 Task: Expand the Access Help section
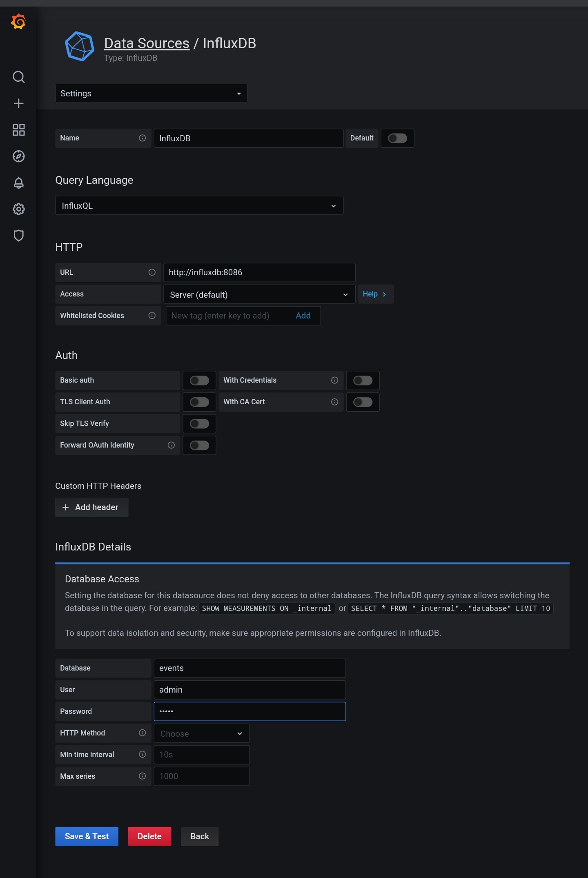pos(376,294)
